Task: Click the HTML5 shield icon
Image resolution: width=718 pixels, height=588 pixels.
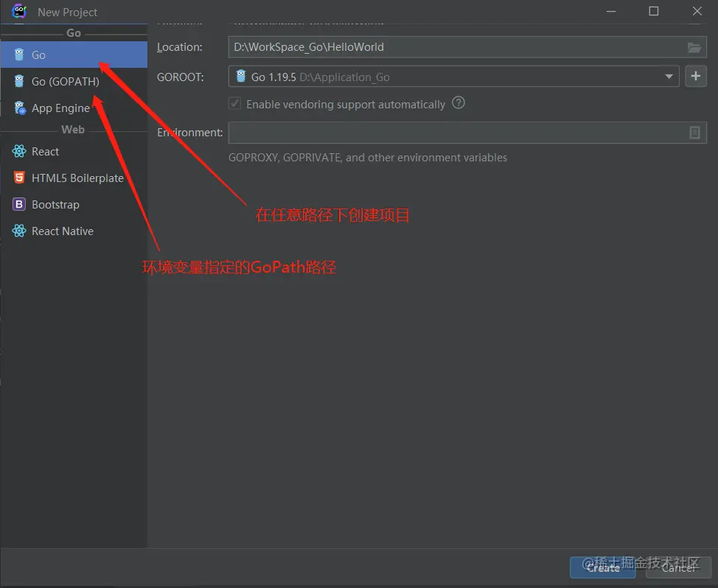Action: click(x=18, y=178)
